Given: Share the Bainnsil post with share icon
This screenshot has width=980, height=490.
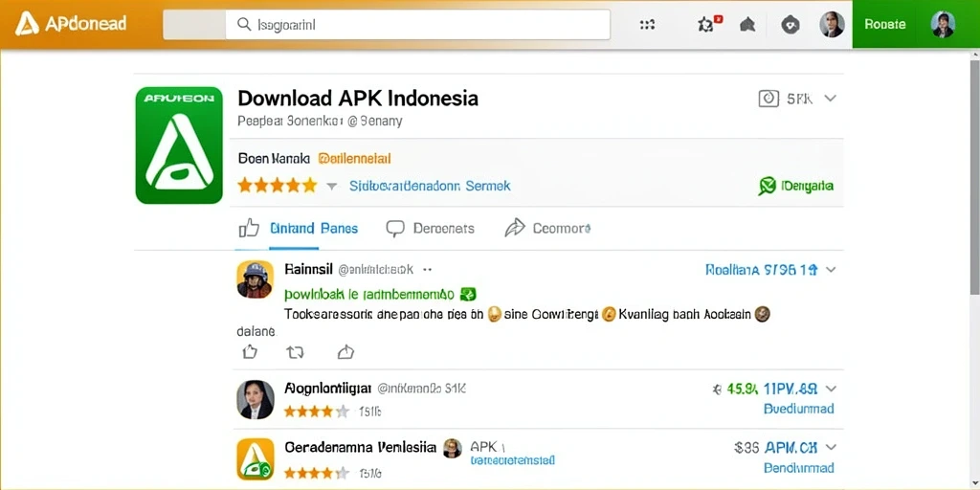Looking at the screenshot, I should (x=345, y=352).
